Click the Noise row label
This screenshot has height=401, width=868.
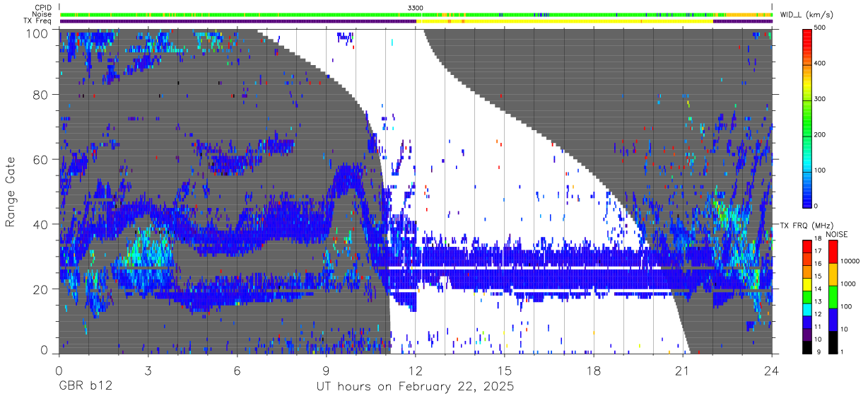coord(42,14)
